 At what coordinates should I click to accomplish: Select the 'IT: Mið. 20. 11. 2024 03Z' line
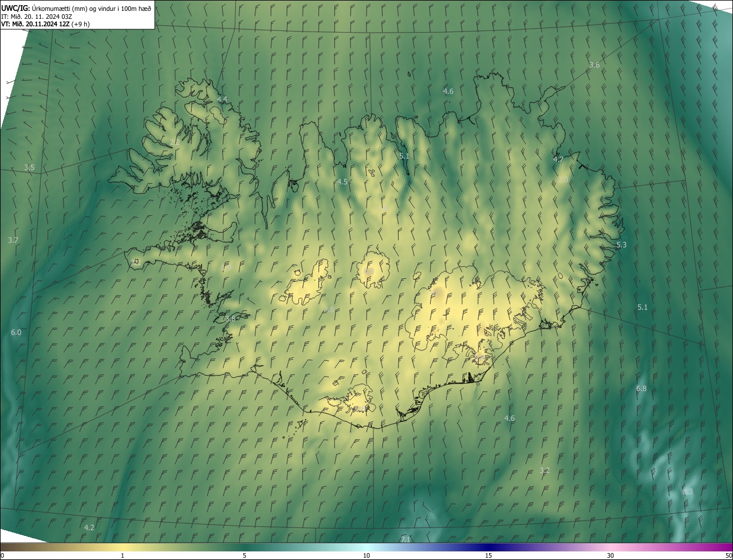point(36,16)
